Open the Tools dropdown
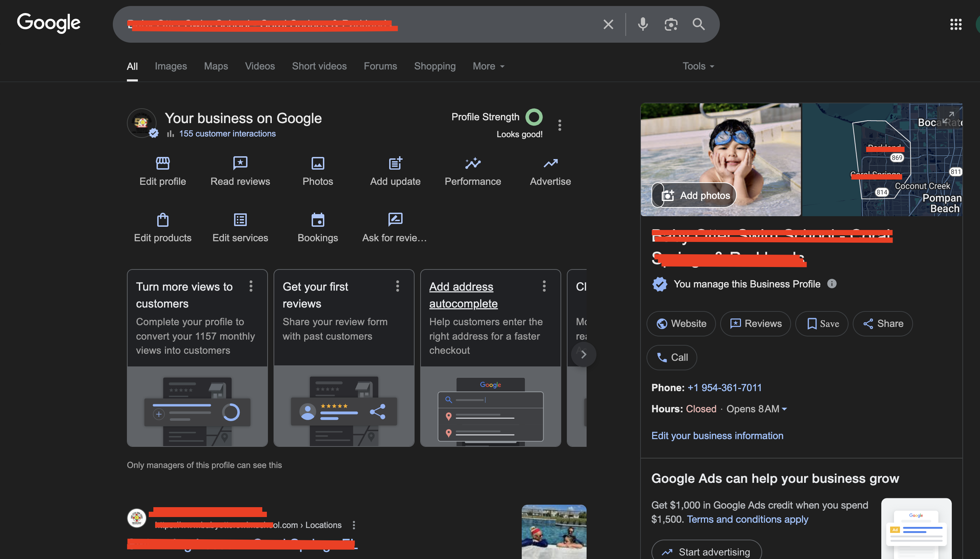This screenshot has width=980, height=559. 698,66
